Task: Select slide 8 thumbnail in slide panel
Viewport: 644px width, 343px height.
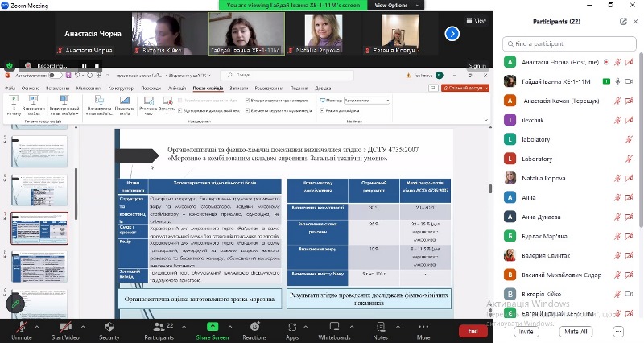Action: (39, 267)
